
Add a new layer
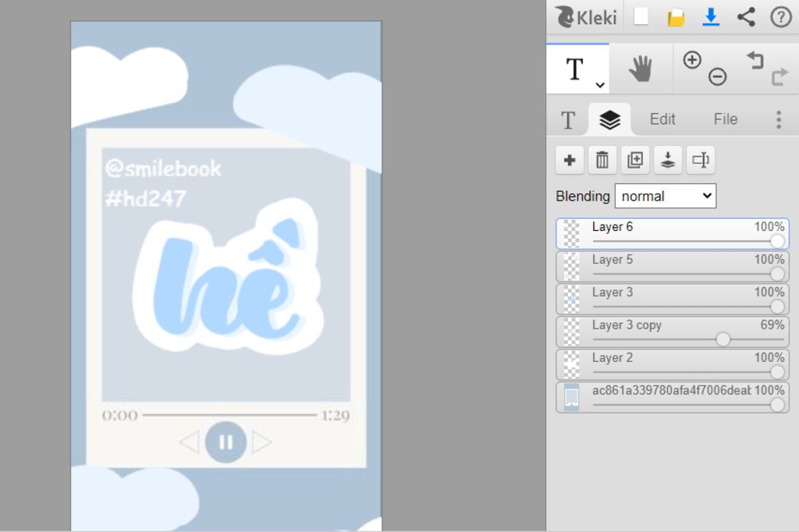click(x=570, y=160)
